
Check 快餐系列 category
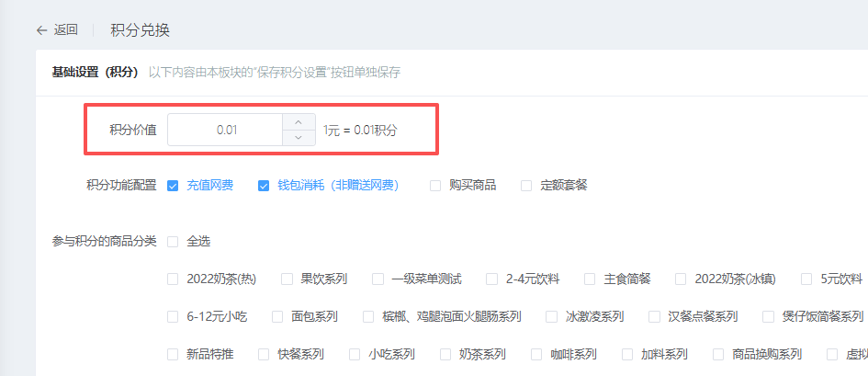point(264,355)
